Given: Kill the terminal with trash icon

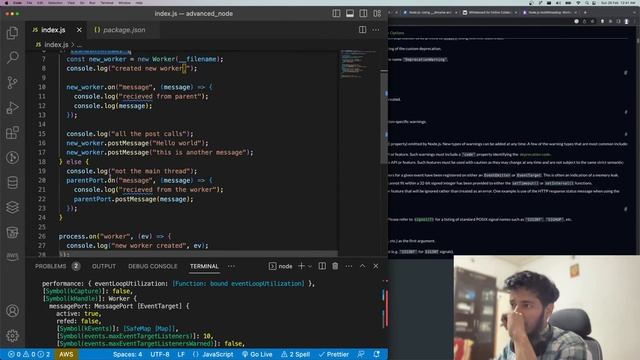Looking at the screenshot, I should [x=335, y=266].
